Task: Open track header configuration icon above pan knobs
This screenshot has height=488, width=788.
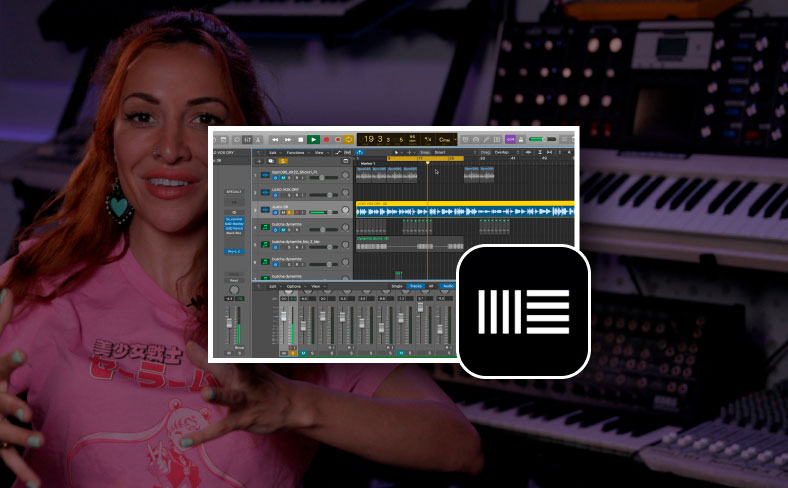Action: pos(345,161)
